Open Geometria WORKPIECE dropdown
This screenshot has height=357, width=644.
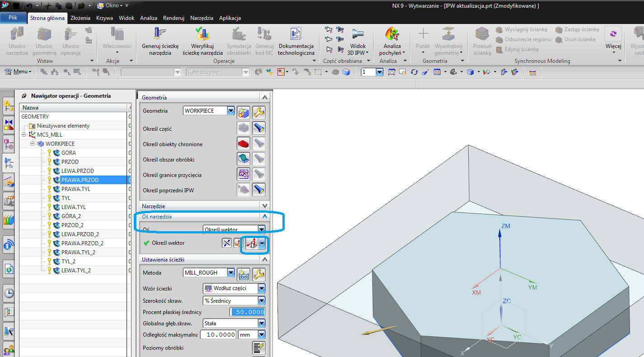231,111
